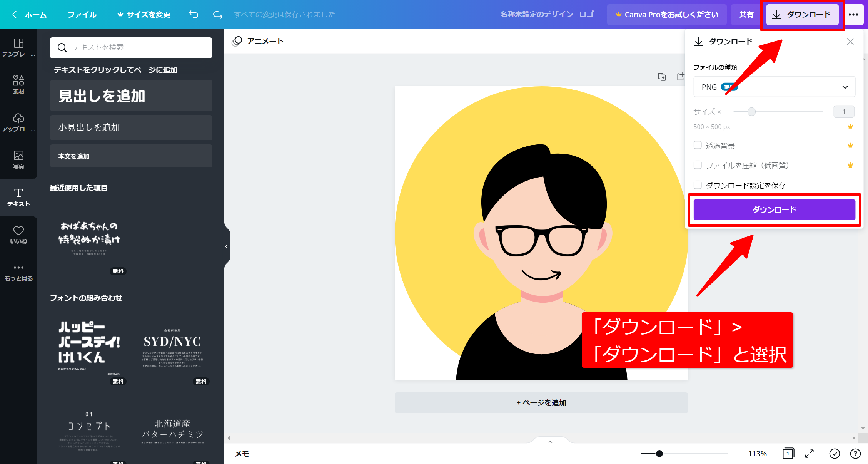Close the download panel
Screen dimensions: 868x464
coord(850,42)
